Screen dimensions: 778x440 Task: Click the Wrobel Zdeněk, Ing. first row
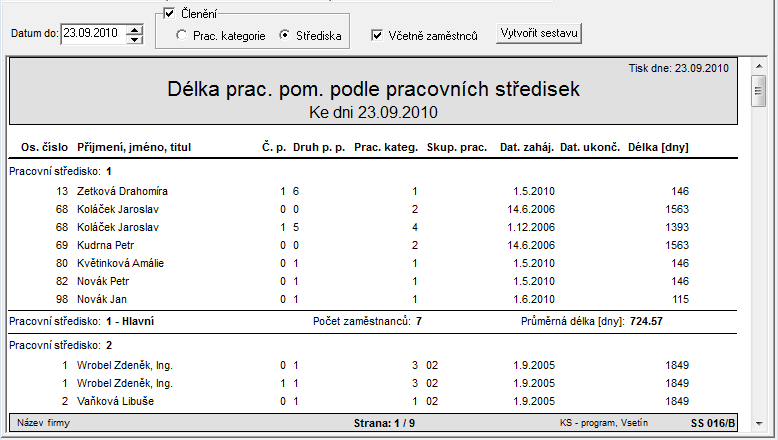pyautogui.click(x=373, y=365)
